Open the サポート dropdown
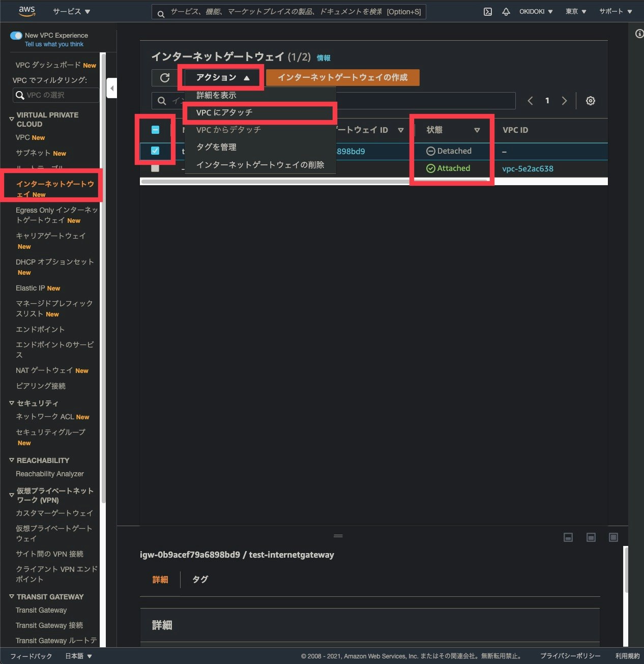This screenshot has width=644, height=664. pos(616,11)
